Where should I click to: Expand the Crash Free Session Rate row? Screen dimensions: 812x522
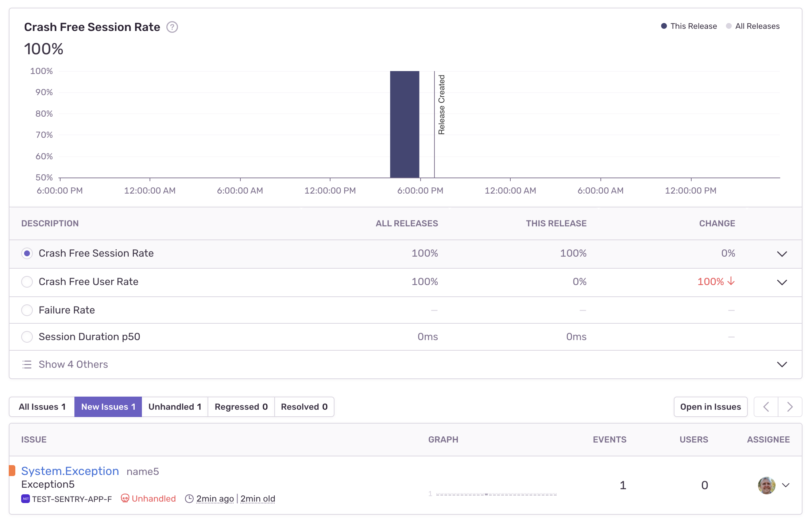click(x=782, y=254)
